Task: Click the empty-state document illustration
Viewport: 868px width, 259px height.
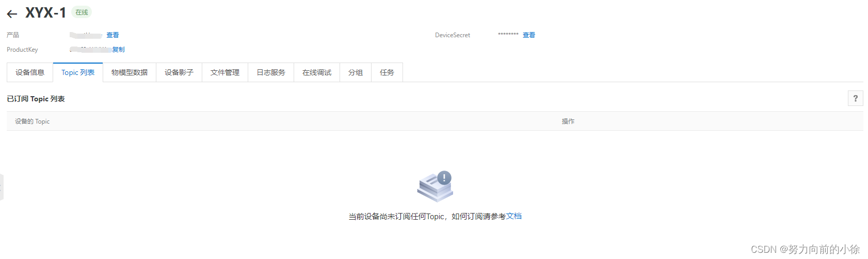Action: (x=435, y=186)
